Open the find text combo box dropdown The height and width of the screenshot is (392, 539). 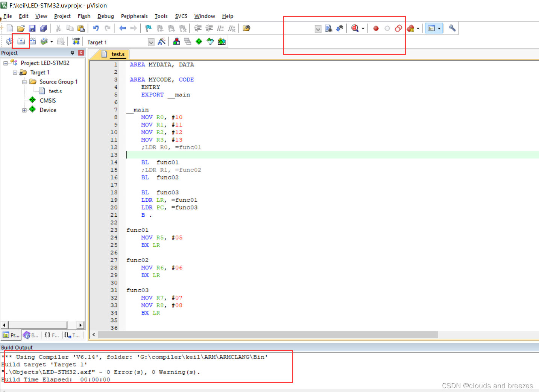pyautogui.click(x=318, y=29)
